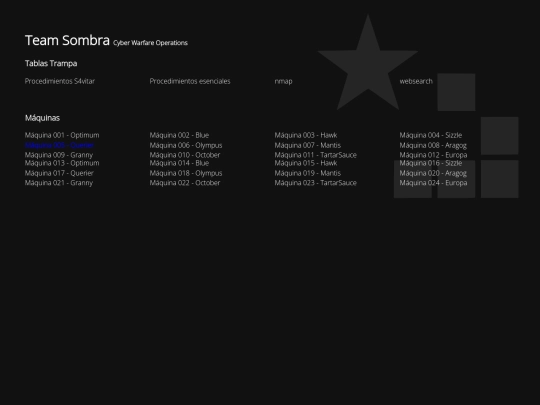The height and width of the screenshot is (405, 540).
Task: Open the nmap cheat sheet link
Action: pyautogui.click(x=283, y=82)
